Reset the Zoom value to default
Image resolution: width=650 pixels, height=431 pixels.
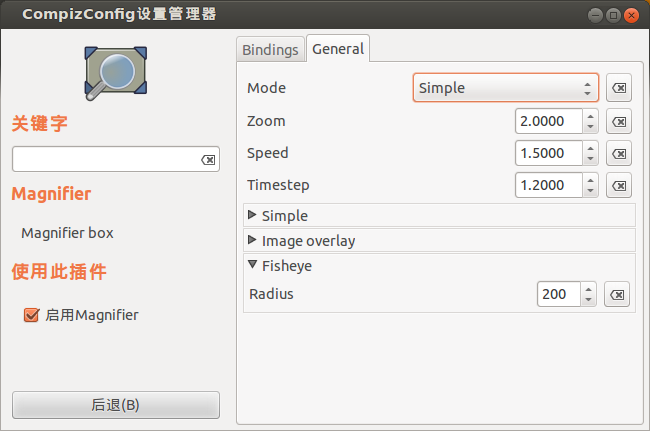(618, 121)
